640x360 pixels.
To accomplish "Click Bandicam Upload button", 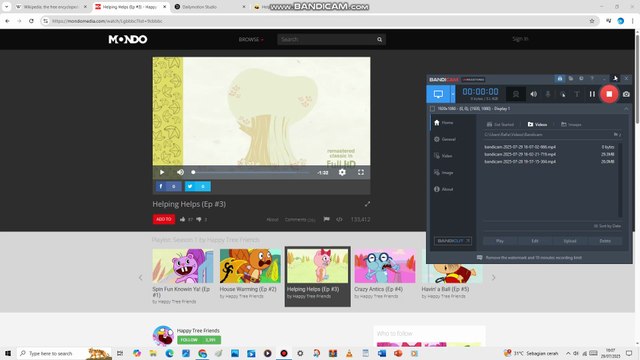I will [570, 241].
